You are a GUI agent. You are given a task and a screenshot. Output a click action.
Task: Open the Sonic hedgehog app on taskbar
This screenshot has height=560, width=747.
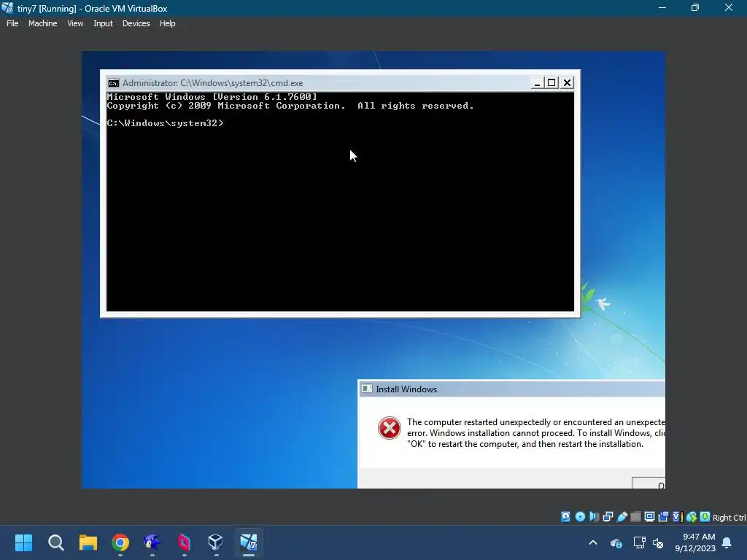[152, 542]
